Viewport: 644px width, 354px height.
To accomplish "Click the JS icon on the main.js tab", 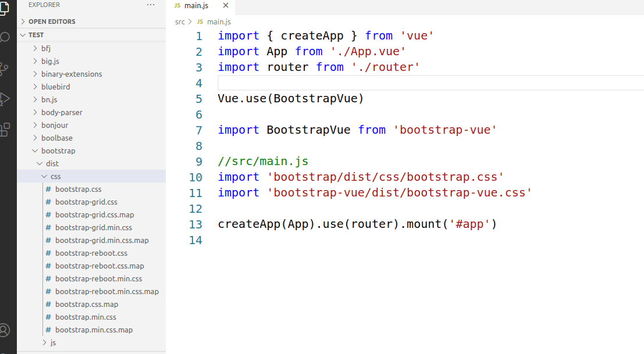I will 177,6.
